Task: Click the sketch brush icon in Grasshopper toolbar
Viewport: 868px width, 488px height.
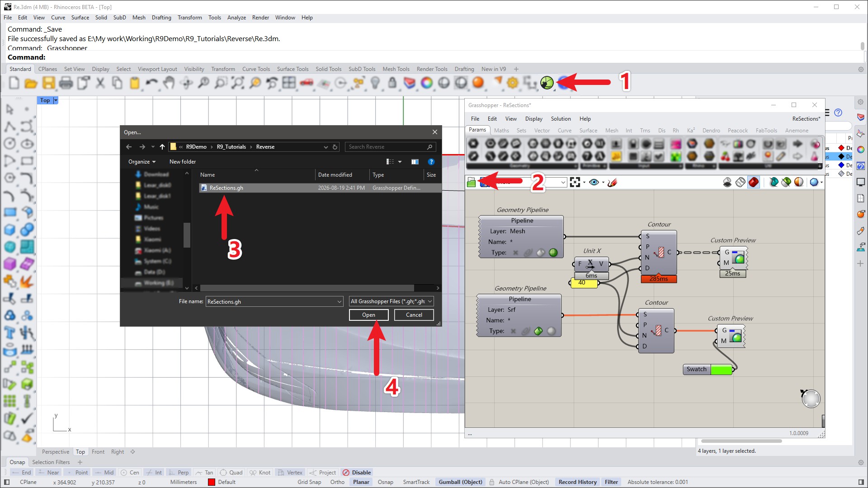Action: pyautogui.click(x=613, y=182)
